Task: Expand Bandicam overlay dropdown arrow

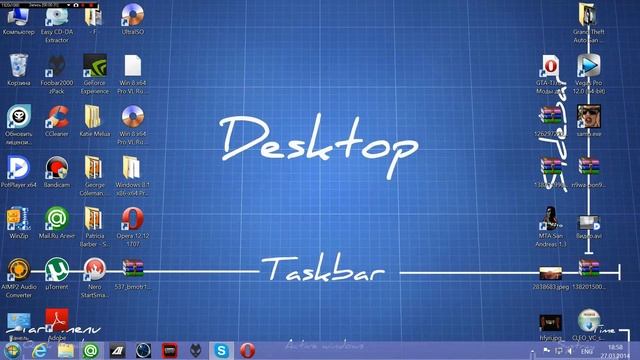Action: click(69, 5)
